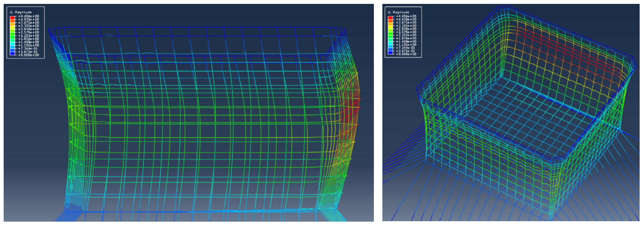644x226 pixels.
Task: Select the yellow swatch in left legend
Action: (12, 28)
